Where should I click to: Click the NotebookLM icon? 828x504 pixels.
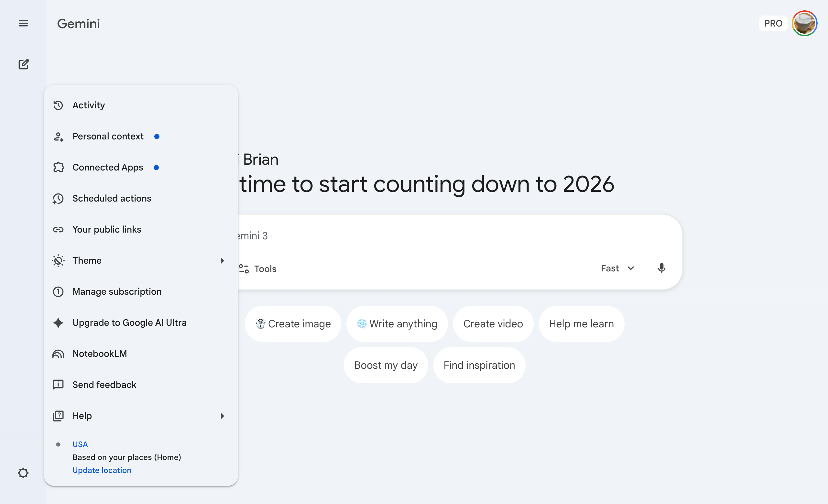[58, 354]
